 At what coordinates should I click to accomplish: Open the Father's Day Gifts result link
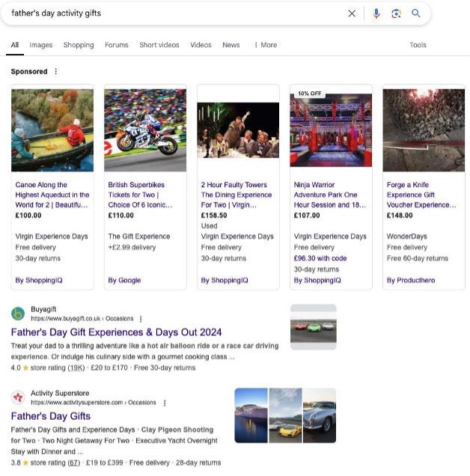tap(50, 416)
